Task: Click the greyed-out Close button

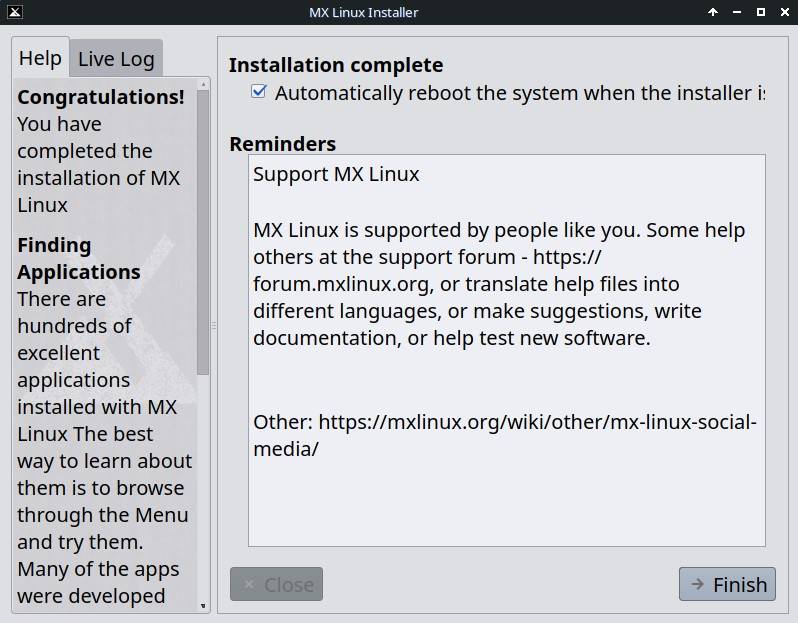Action: 277,585
